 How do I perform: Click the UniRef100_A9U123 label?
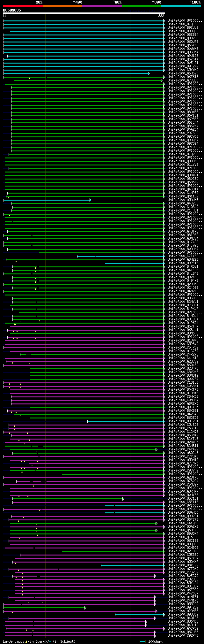point(183,56)
